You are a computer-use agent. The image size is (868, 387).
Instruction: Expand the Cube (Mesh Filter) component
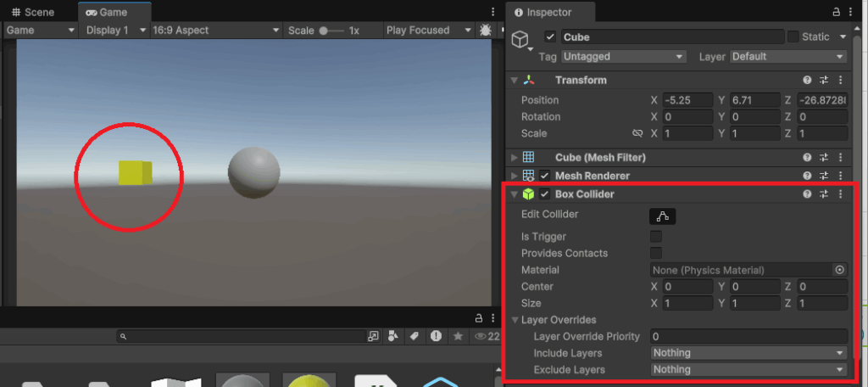515,158
